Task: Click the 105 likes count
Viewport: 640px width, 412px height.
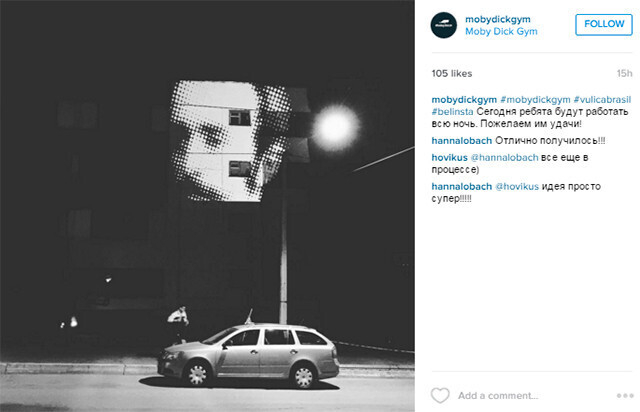Action: (x=451, y=73)
